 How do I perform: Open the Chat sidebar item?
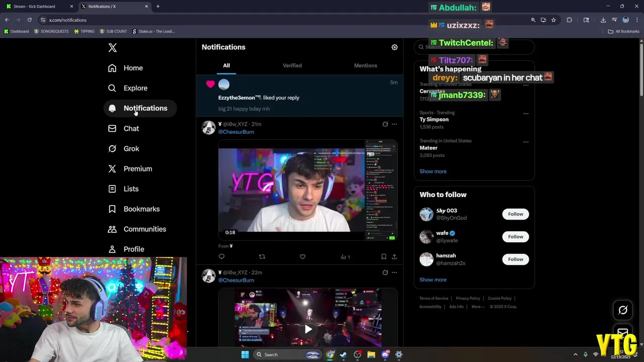pos(124,128)
